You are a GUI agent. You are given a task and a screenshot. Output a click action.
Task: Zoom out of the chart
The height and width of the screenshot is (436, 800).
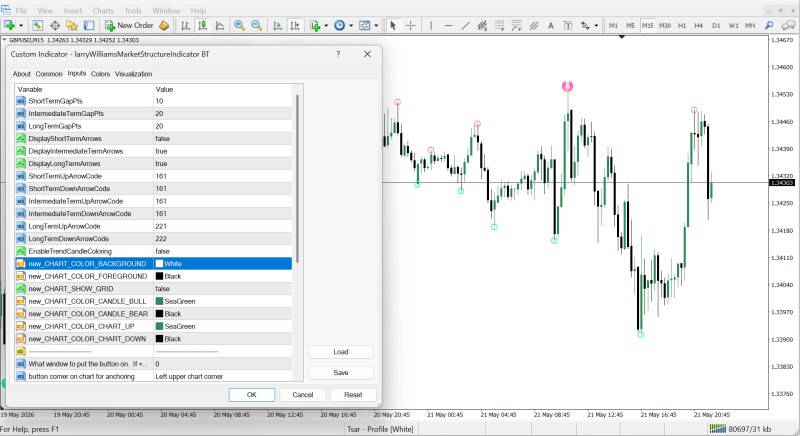pos(256,25)
